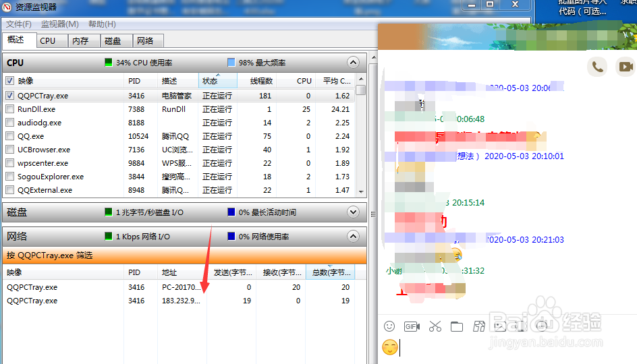Sort the process list by 状态 column
The image size is (637, 364).
tap(217, 81)
